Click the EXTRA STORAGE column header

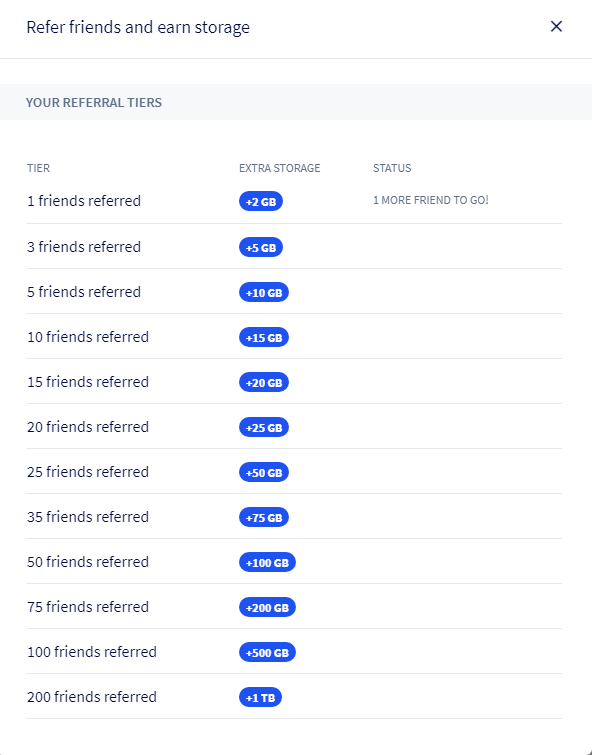279,168
